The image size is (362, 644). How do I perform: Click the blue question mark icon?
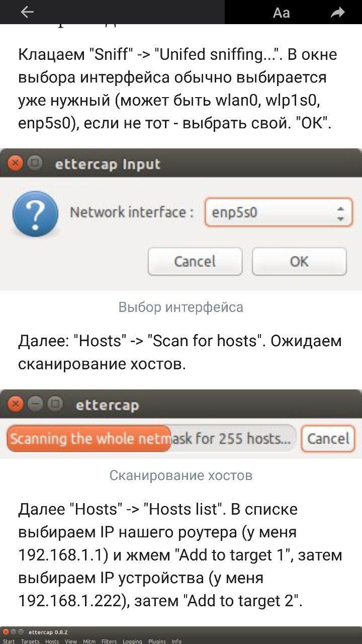(x=35, y=215)
